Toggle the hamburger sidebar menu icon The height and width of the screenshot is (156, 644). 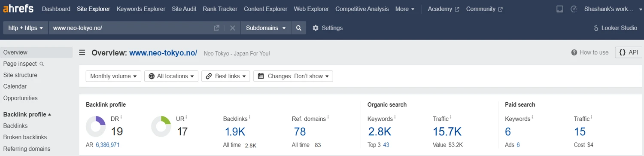click(82, 53)
